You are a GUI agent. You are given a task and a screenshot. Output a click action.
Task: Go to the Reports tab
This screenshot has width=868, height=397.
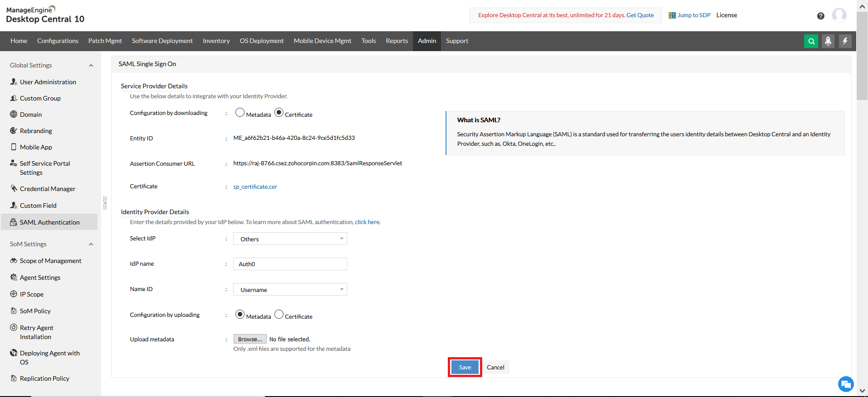tap(397, 41)
